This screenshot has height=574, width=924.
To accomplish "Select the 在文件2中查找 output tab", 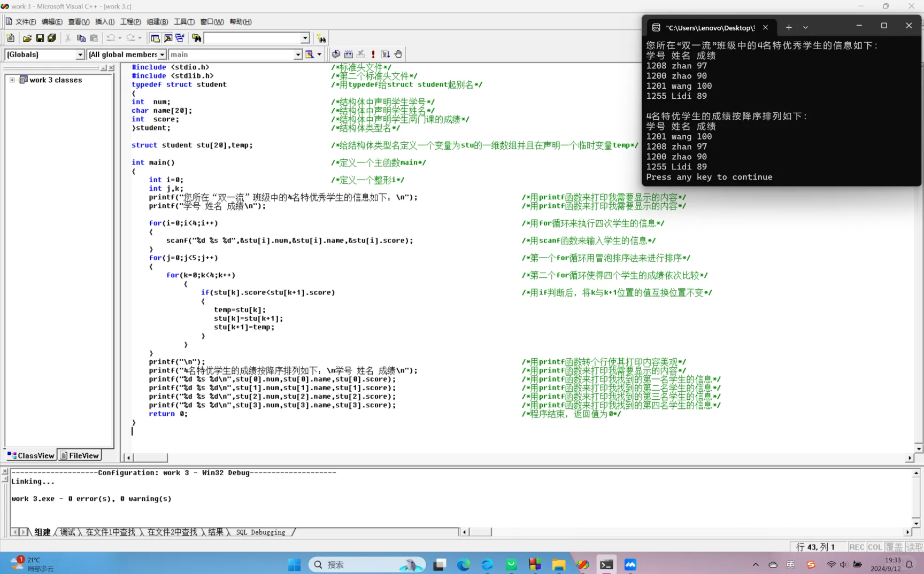I will click(172, 532).
